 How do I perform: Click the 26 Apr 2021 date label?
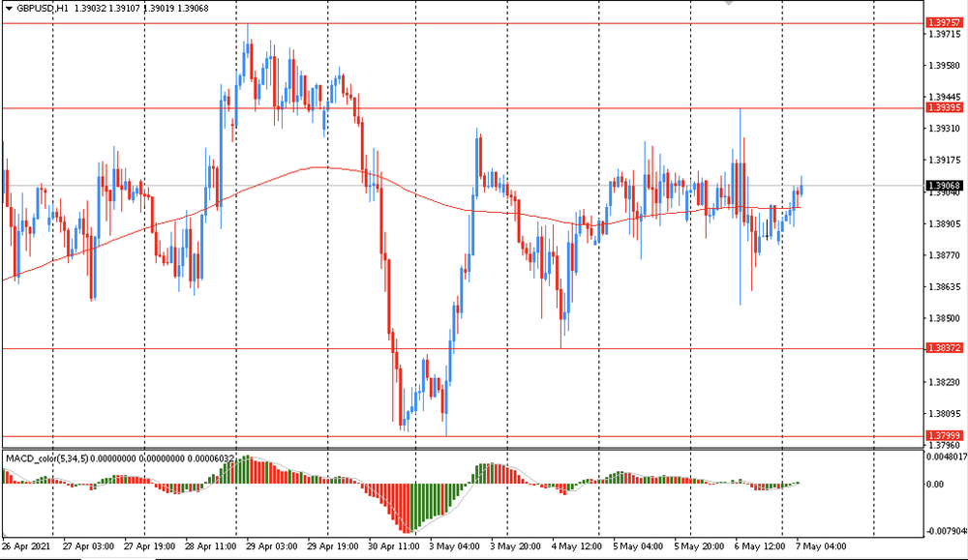tap(26, 546)
